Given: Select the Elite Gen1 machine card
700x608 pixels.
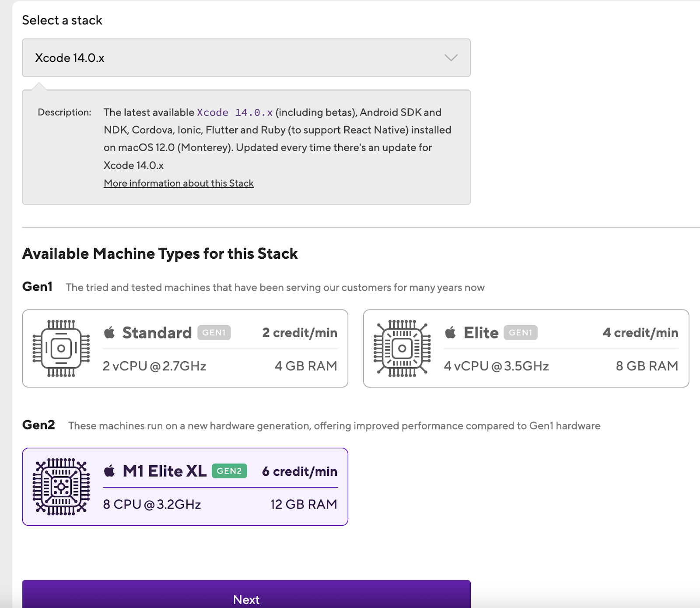Looking at the screenshot, I should click(x=526, y=348).
